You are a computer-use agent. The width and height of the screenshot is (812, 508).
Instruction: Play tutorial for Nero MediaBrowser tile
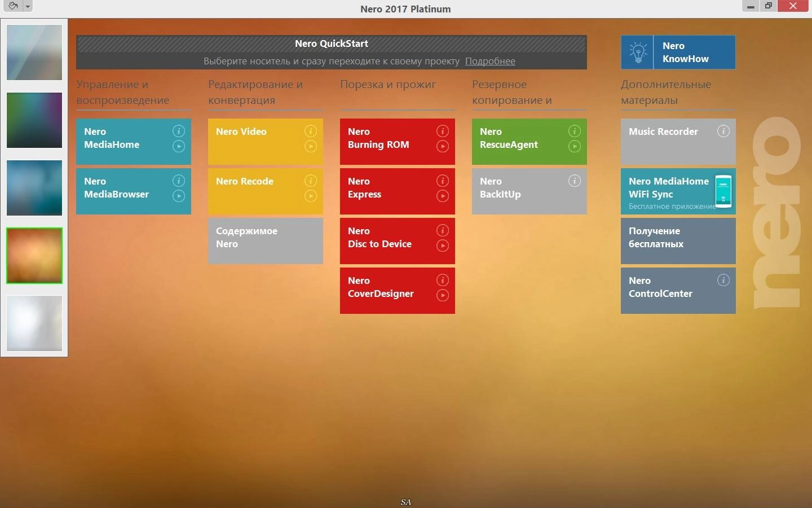click(179, 196)
